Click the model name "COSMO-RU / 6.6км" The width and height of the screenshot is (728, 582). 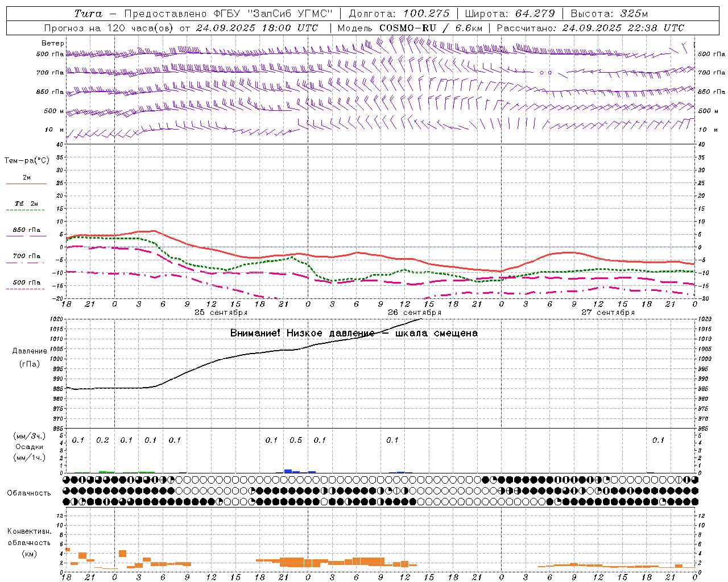coord(431,28)
